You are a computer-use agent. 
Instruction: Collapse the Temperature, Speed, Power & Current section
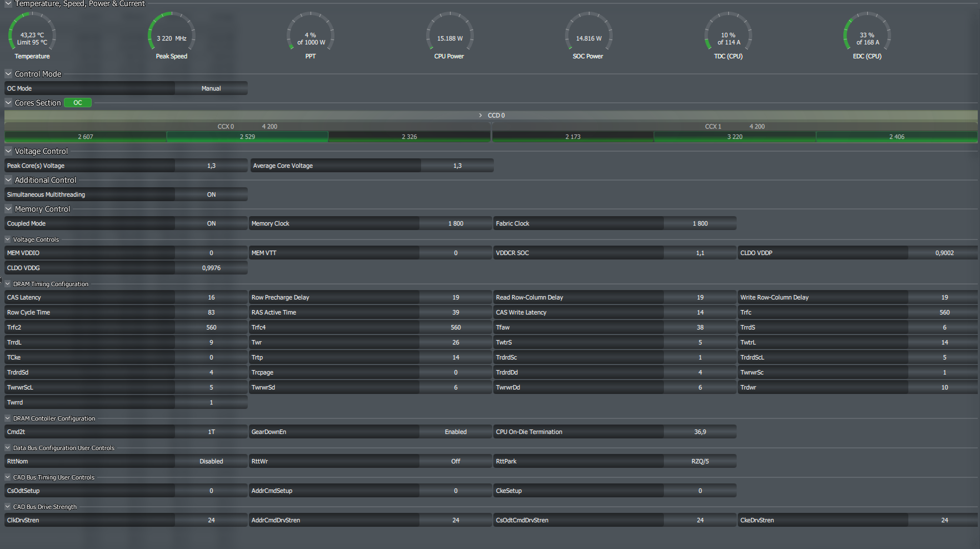click(8, 3)
